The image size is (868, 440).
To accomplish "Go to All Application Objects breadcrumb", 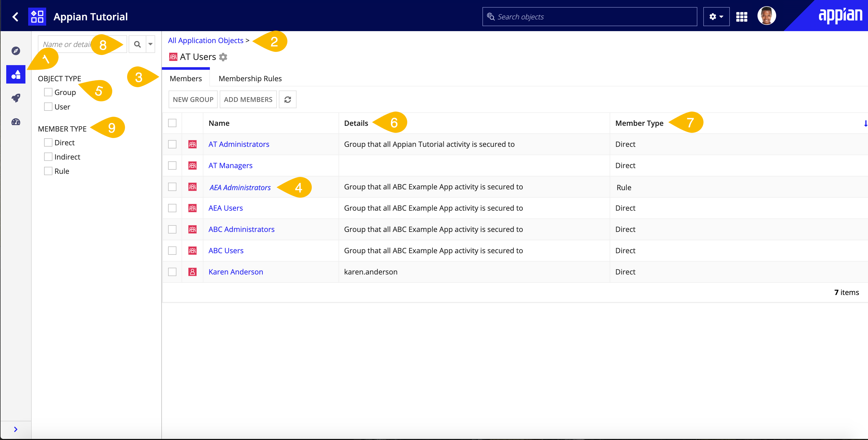I will [x=205, y=40].
